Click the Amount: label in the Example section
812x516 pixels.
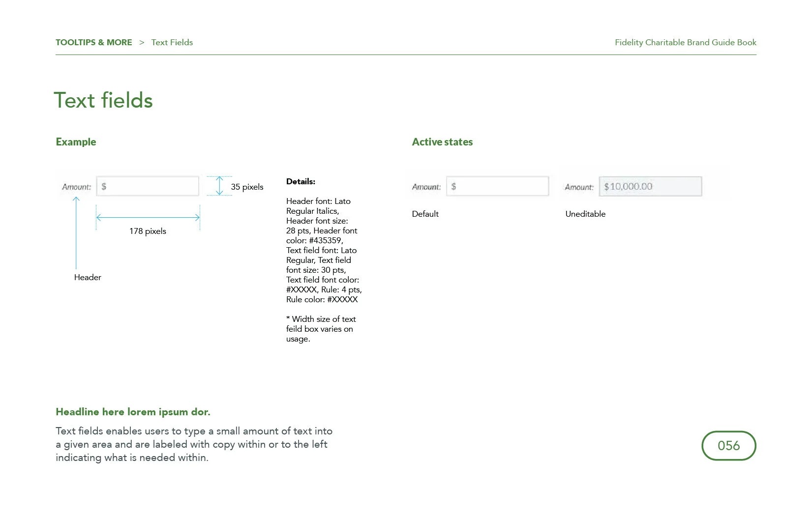[76, 187]
